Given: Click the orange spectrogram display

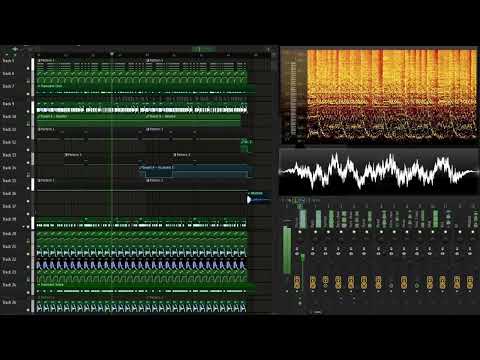Looking at the screenshot, I should click(392, 94).
